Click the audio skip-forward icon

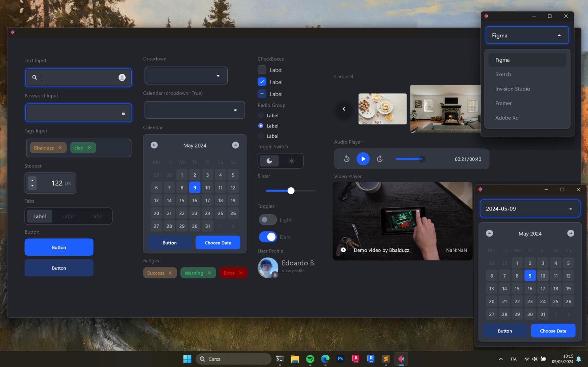point(380,159)
